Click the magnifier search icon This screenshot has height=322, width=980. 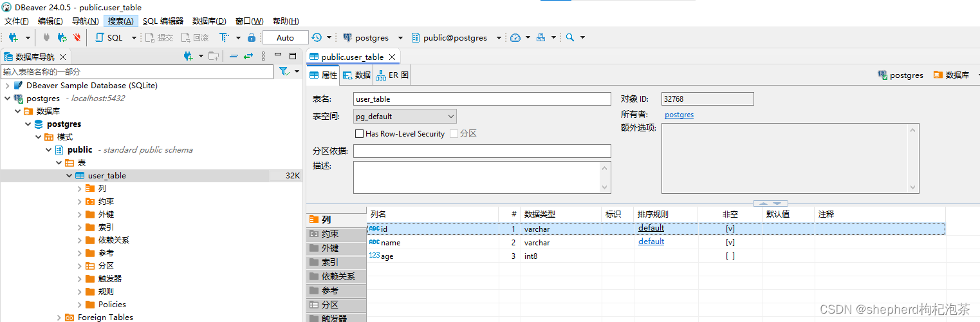569,38
